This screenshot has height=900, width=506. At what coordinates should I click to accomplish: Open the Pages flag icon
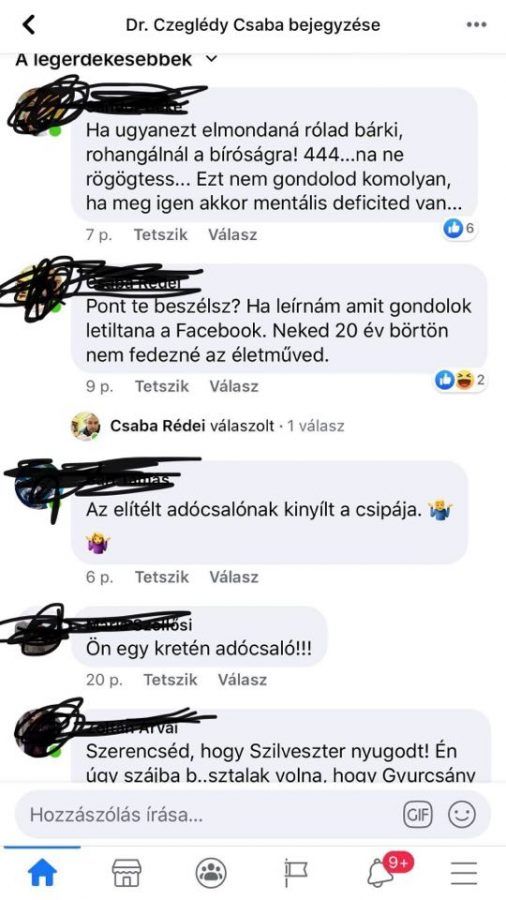pos(295,873)
